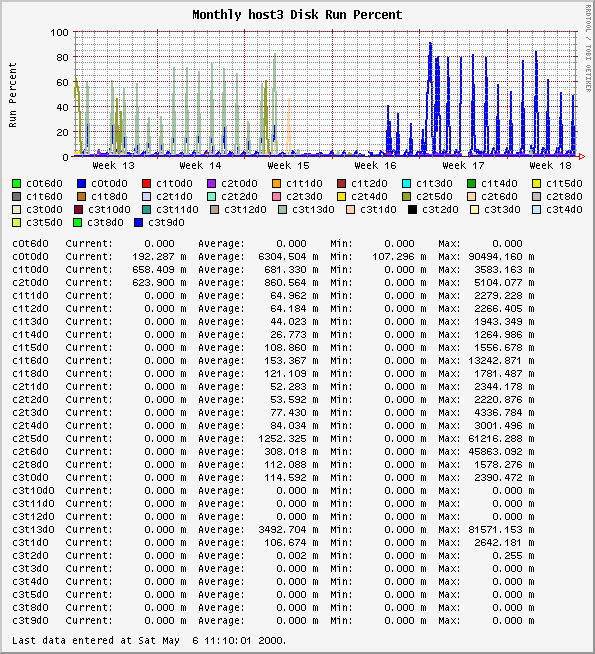Select the c1t1d0 orange legend swatch
The height and width of the screenshot is (654, 595).
click(276, 183)
